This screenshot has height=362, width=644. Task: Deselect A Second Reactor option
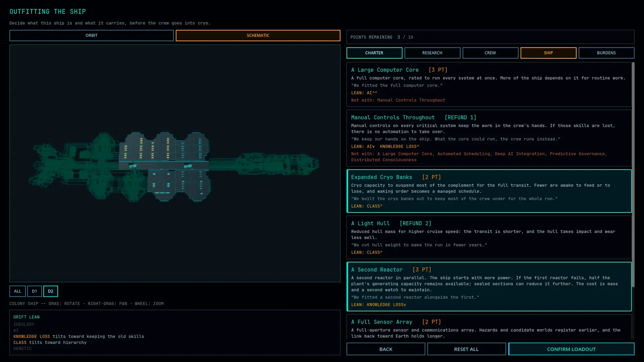(489, 287)
